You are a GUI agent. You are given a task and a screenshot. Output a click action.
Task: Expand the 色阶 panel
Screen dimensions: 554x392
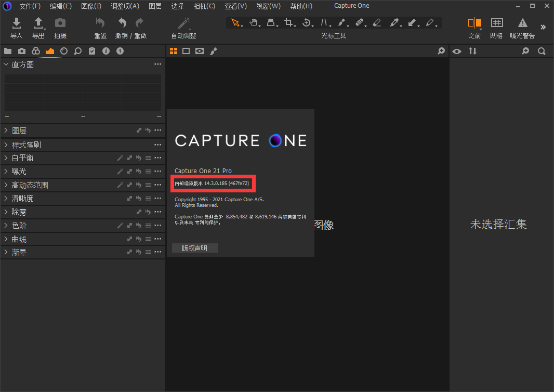coord(6,226)
